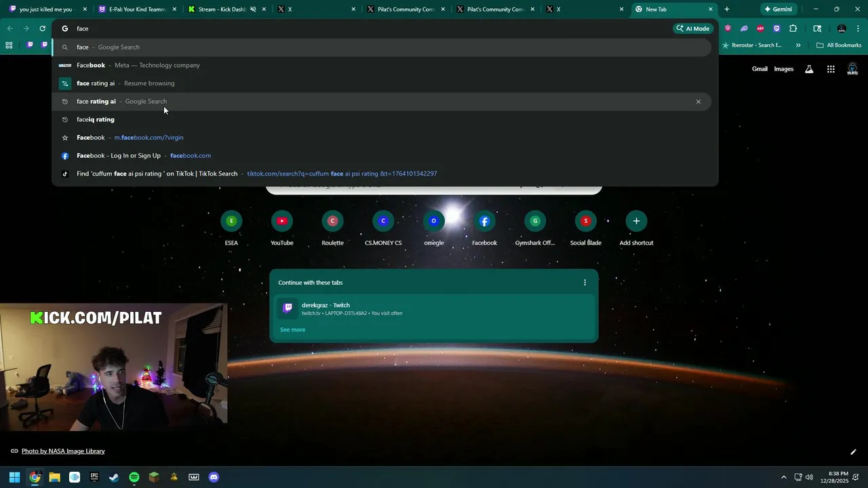
Task: Open the Twitch extension icon in toolbar
Action: point(776,28)
